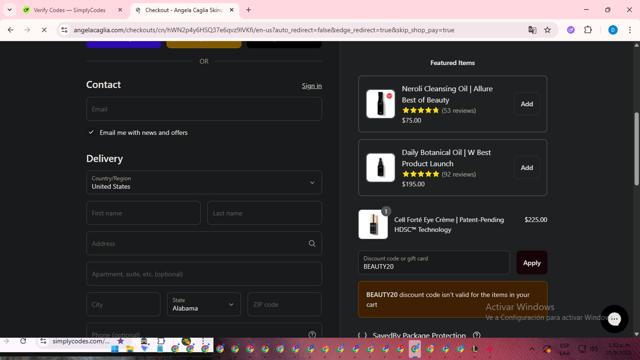This screenshot has width=640, height=360.
Task: Click the Daily Botanical Oil thumbnail
Action: click(380, 167)
